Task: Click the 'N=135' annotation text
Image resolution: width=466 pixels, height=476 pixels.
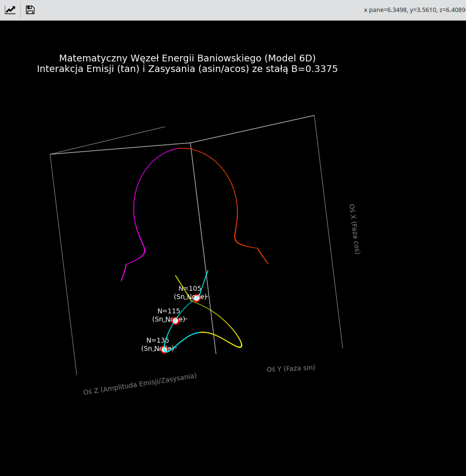Action: pos(158,340)
